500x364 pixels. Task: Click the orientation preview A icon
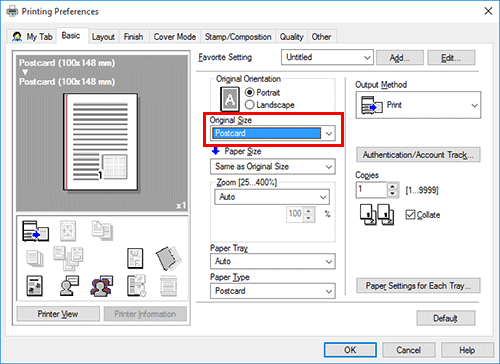[x=230, y=99]
